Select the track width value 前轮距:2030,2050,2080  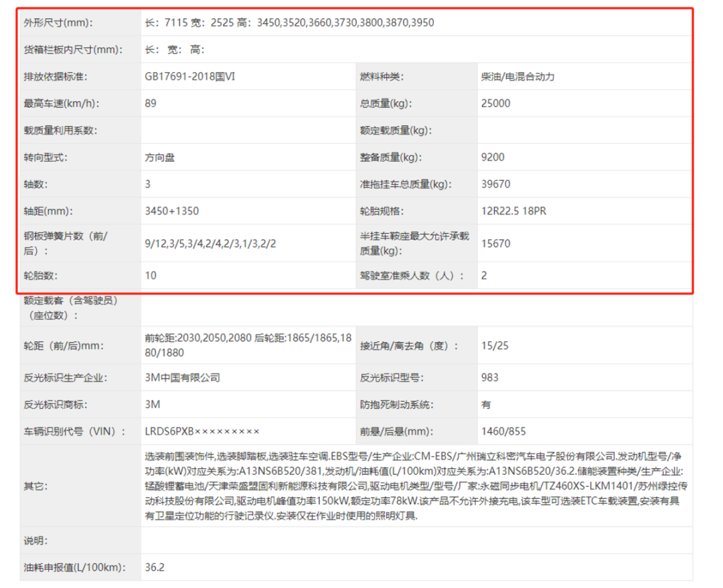(x=248, y=346)
